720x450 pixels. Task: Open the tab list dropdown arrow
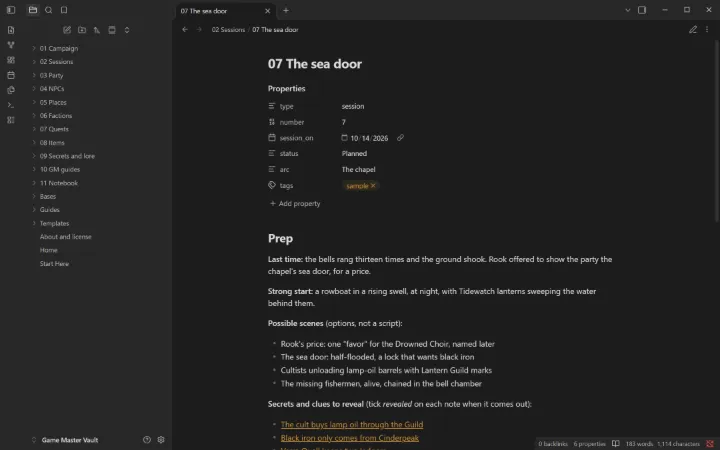point(627,10)
